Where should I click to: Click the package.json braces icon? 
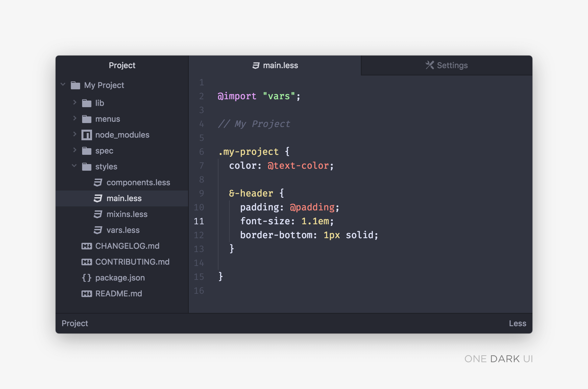click(x=87, y=278)
